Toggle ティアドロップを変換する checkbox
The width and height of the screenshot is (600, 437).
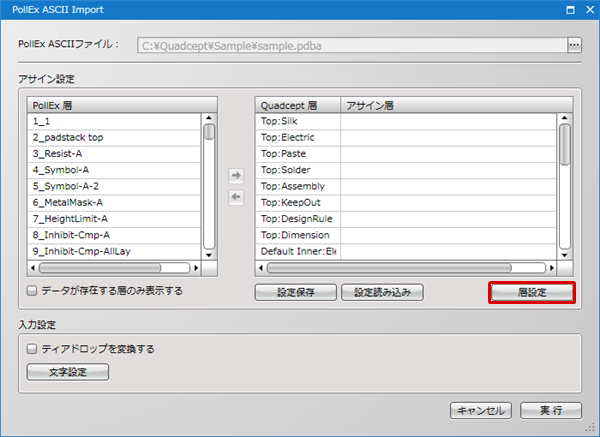tap(32, 349)
